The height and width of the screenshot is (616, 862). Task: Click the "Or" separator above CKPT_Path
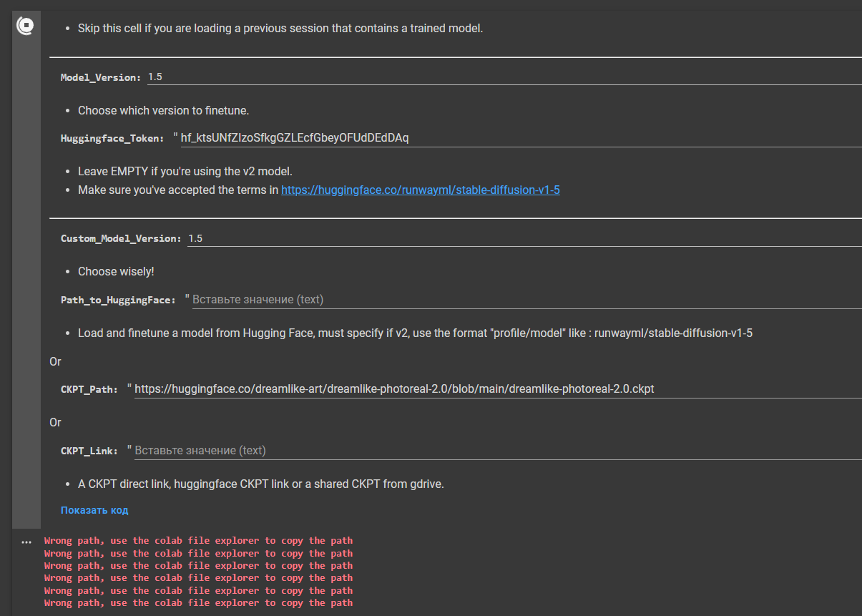[x=55, y=361]
